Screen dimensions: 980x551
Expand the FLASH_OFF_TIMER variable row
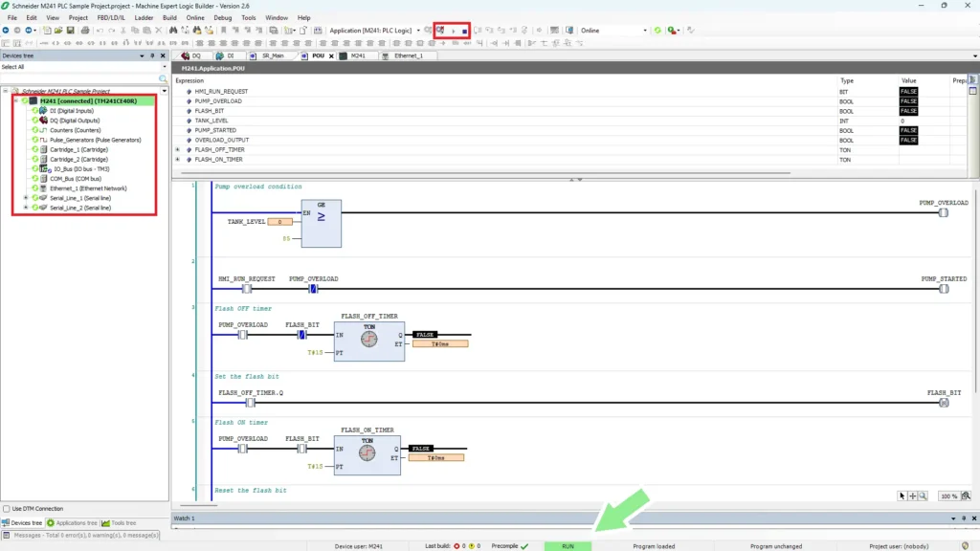click(177, 150)
